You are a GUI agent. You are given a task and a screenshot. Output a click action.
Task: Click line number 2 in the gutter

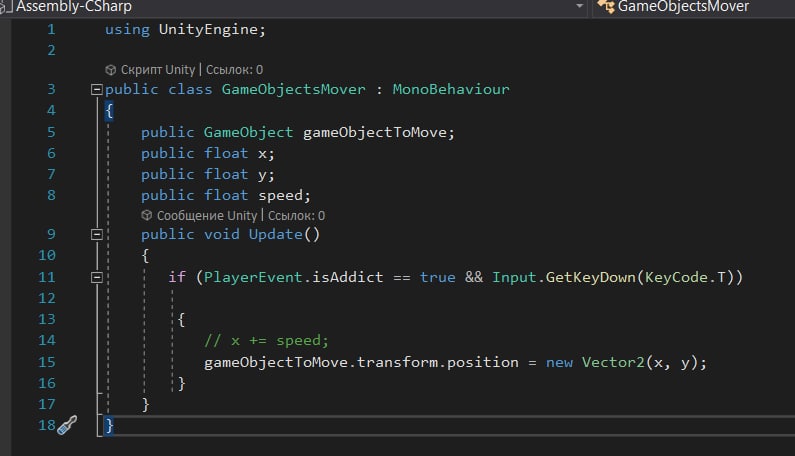pos(51,51)
